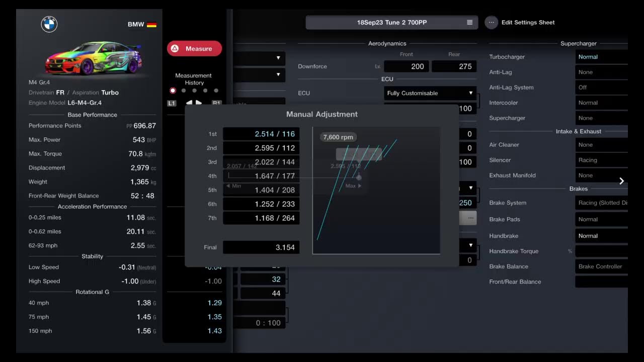
Task: Open the Handbrake Normal dropdown
Action: point(602,236)
